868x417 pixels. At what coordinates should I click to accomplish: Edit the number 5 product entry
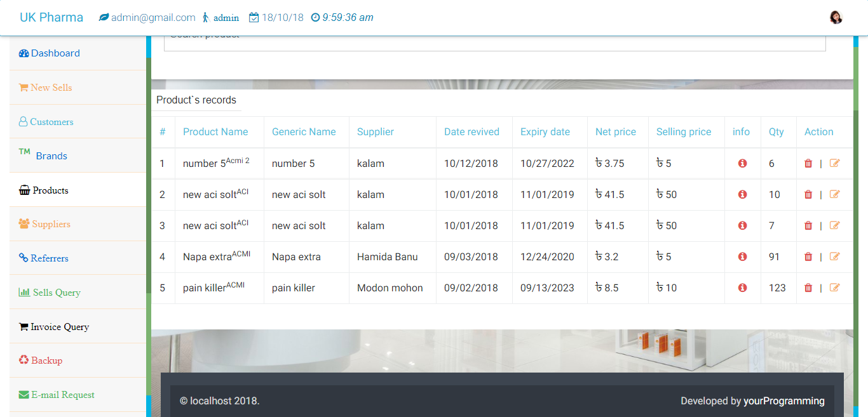coord(834,163)
